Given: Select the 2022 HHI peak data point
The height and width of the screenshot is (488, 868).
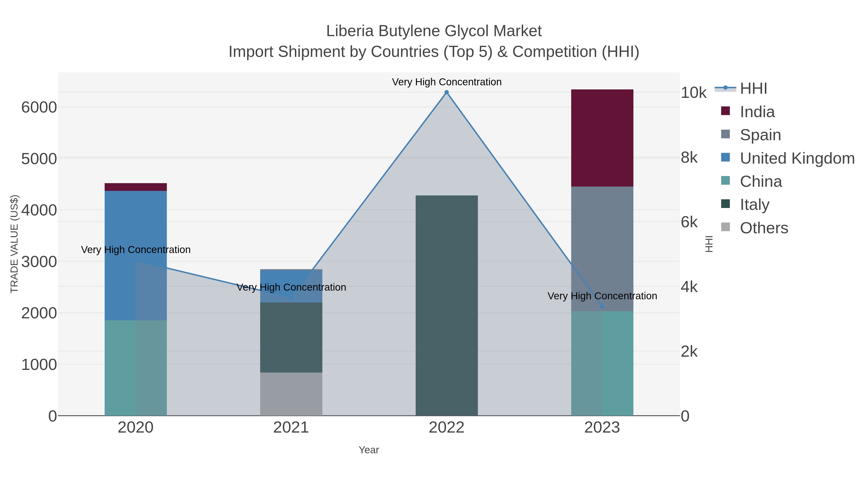Looking at the screenshot, I should [447, 92].
